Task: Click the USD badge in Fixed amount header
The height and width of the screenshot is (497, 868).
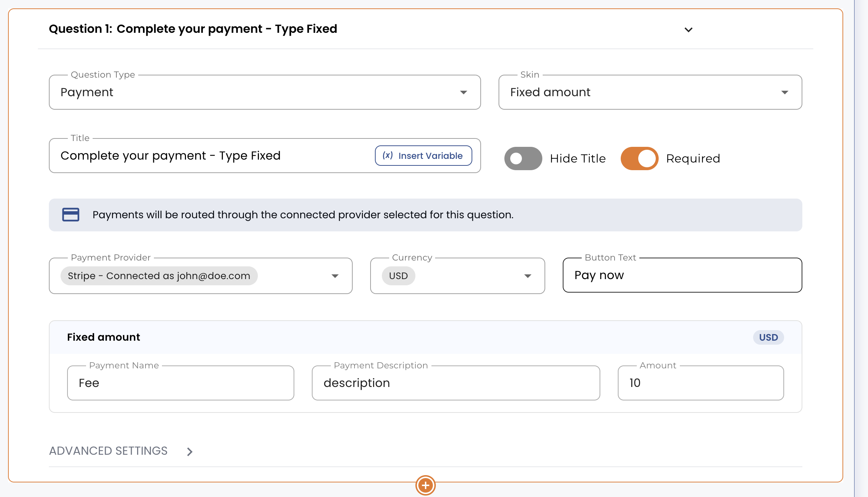Action: [768, 337]
